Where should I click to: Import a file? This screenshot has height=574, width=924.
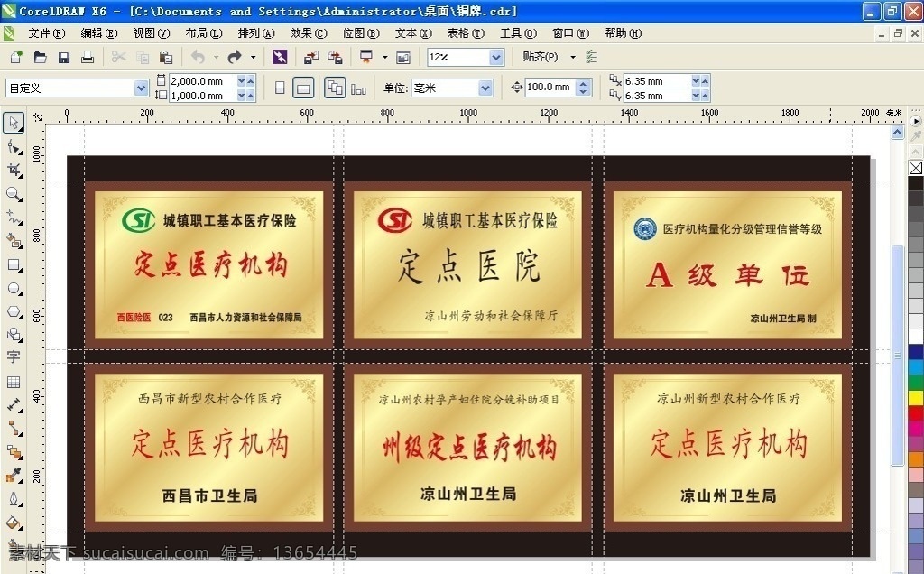(311, 57)
